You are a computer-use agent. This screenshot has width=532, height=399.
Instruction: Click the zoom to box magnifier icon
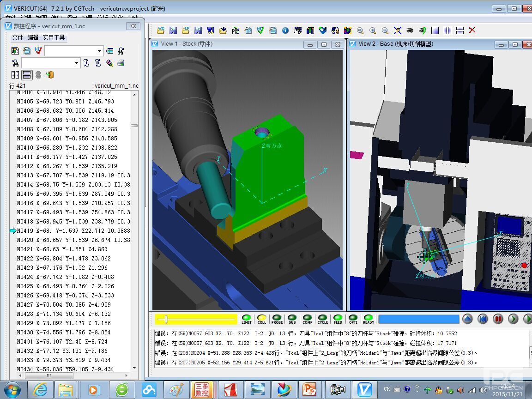pyautogui.click(x=360, y=30)
